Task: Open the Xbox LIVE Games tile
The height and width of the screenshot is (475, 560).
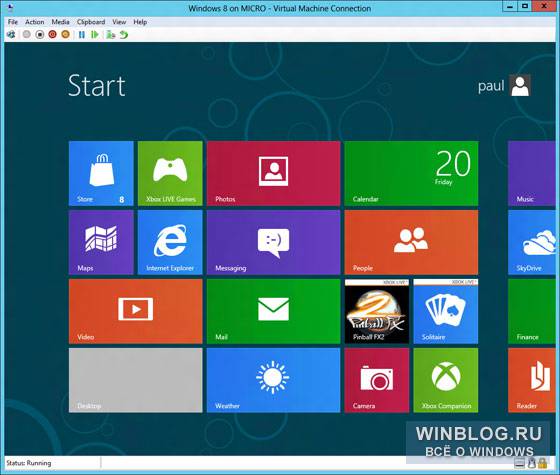Action: (x=170, y=173)
